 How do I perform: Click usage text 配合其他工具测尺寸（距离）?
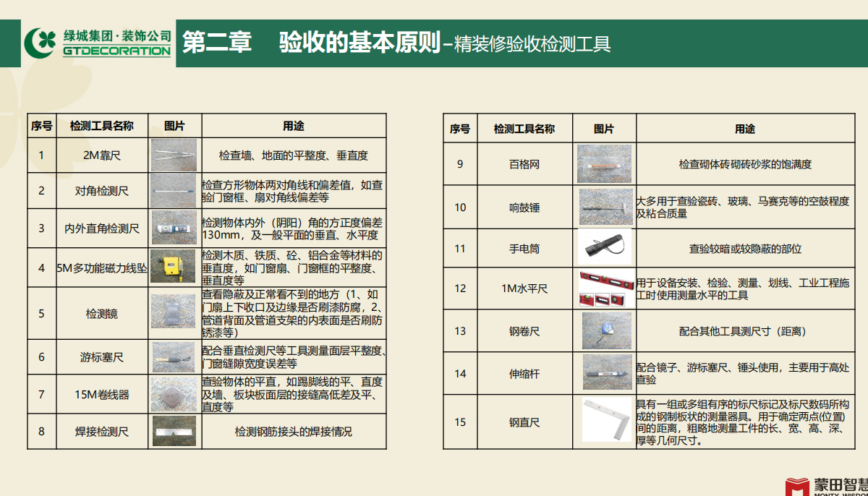(x=745, y=331)
